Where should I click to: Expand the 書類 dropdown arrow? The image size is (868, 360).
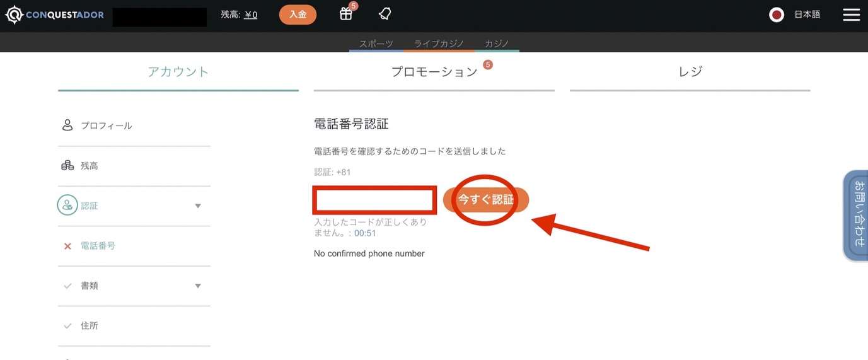coord(198,286)
